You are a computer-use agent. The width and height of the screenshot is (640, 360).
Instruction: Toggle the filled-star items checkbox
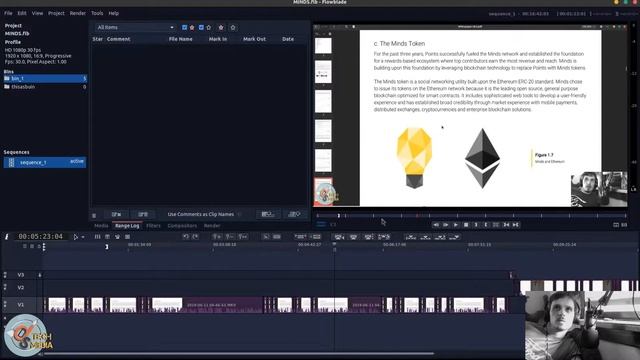[x=184, y=27]
